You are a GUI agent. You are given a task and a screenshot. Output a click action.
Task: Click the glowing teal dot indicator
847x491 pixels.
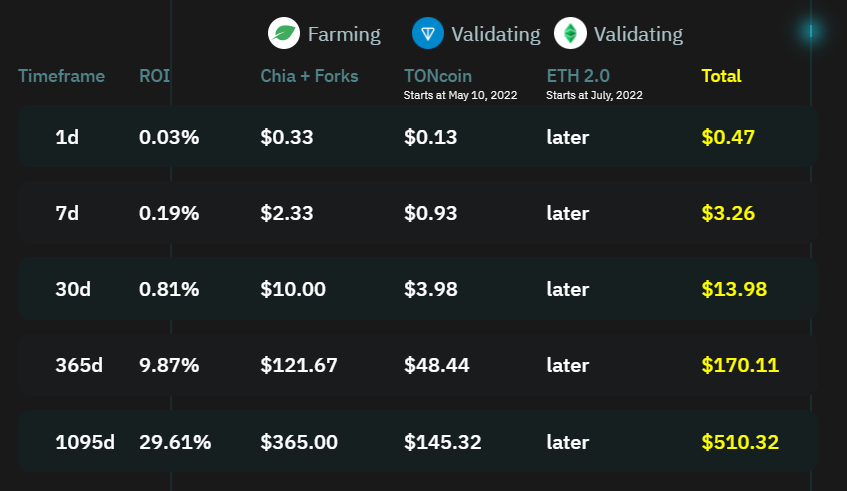[812, 32]
